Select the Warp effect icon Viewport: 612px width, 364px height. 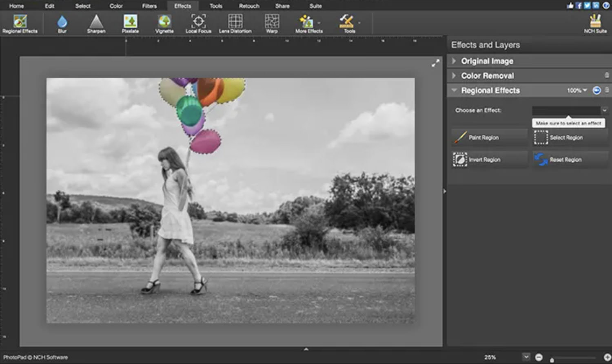pos(272,24)
